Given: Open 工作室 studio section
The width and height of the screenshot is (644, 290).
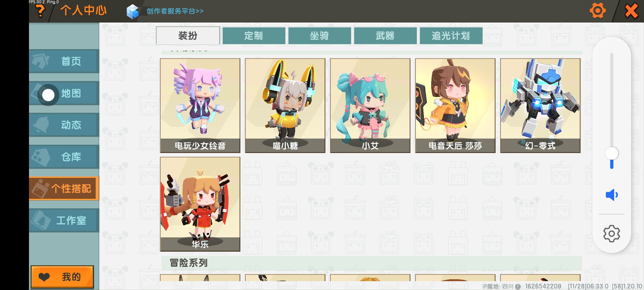Looking at the screenshot, I should 64,220.
